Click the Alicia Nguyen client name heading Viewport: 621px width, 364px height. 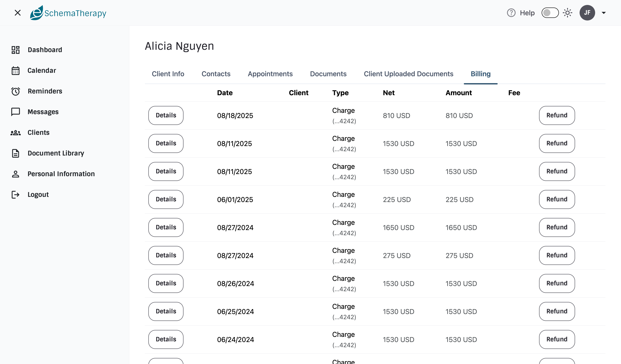[179, 46]
